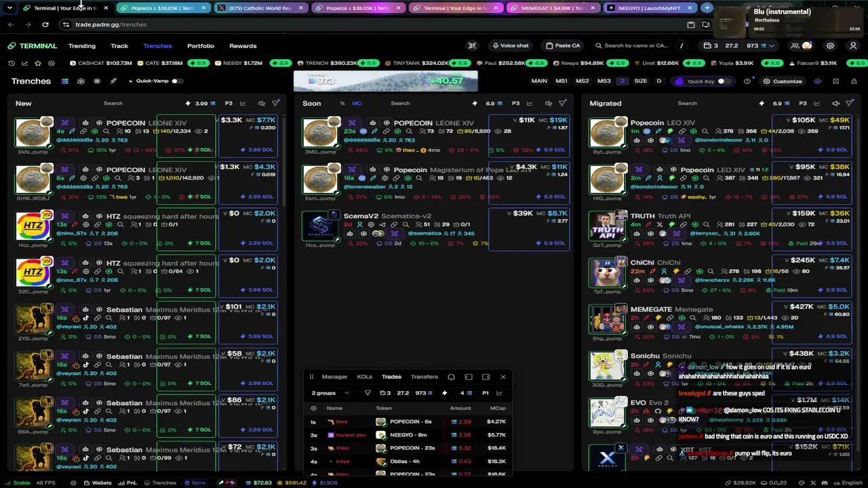
Task: Open the Catholic World Report browser tab
Action: pos(260,8)
